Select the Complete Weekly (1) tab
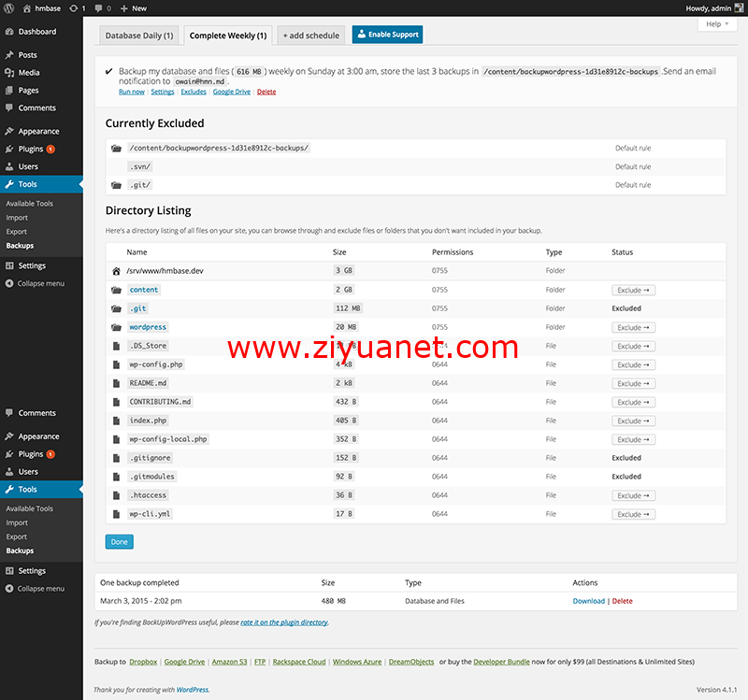Screen dimensions: 748x700 coord(228,36)
